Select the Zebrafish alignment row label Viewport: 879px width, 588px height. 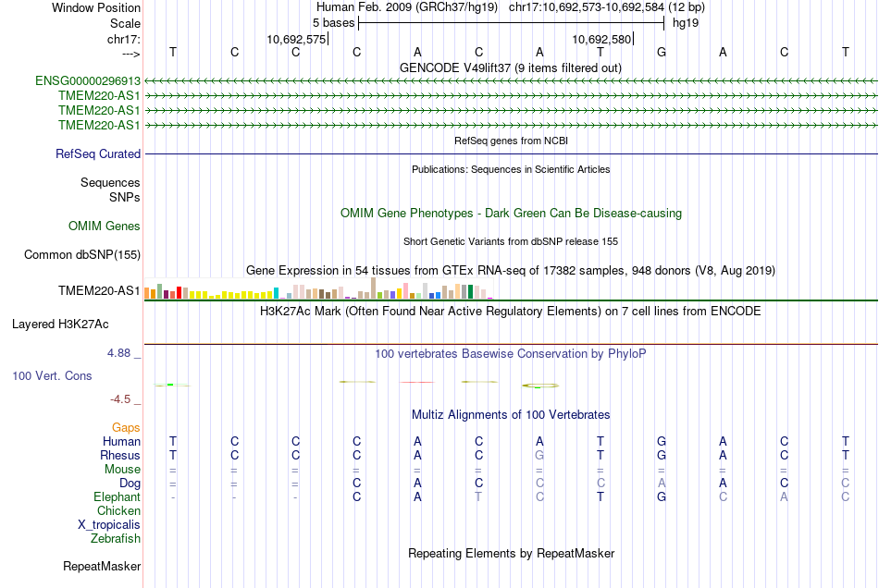click(x=116, y=538)
